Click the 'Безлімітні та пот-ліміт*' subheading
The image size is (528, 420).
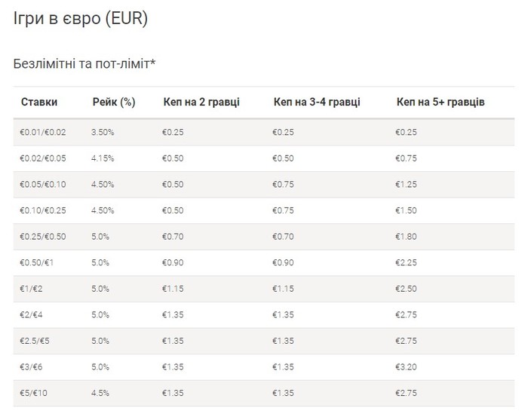coord(84,63)
